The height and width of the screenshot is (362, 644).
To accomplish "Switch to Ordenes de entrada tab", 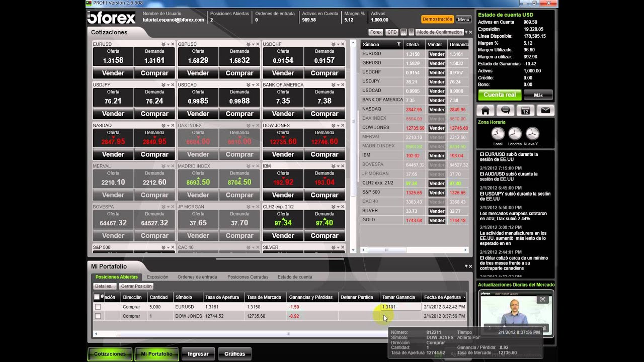I will pos(197,277).
